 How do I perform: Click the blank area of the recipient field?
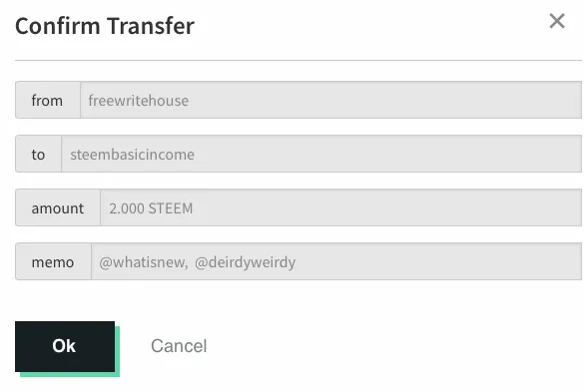387,155
